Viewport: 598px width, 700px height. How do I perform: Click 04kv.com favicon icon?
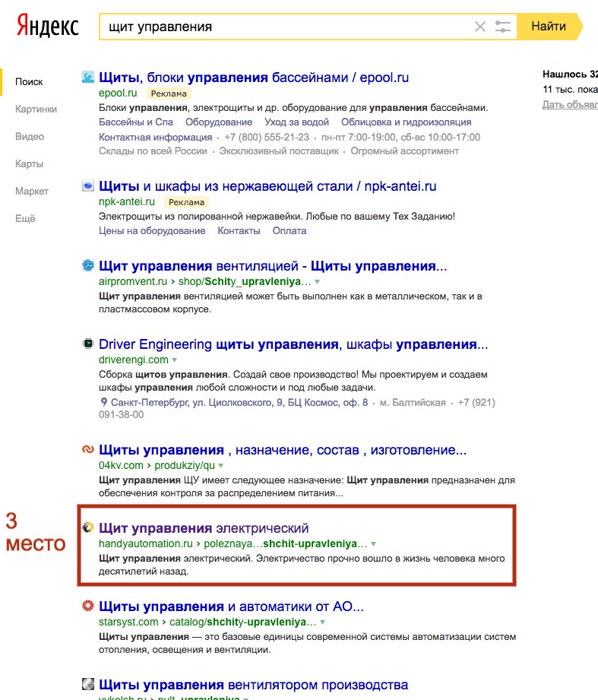click(88, 449)
